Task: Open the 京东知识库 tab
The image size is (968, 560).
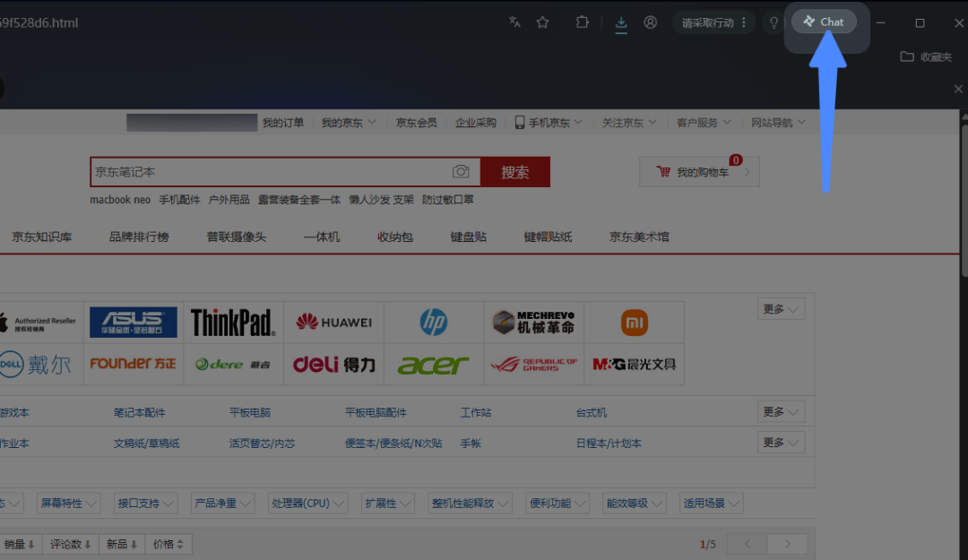Action: click(x=42, y=237)
